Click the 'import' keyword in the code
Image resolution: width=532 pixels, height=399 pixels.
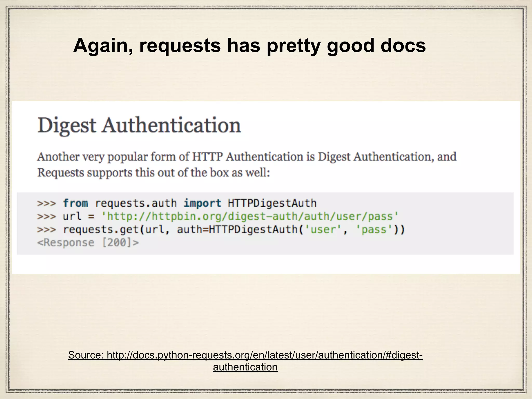coord(202,203)
